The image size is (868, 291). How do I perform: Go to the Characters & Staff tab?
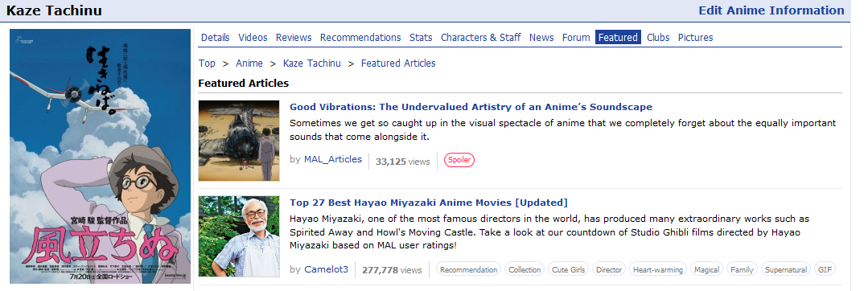pyautogui.click(x=480, y=38)
